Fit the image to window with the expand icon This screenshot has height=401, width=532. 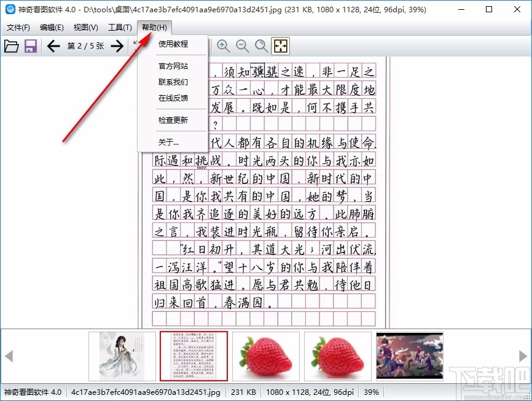pos(280,45)
